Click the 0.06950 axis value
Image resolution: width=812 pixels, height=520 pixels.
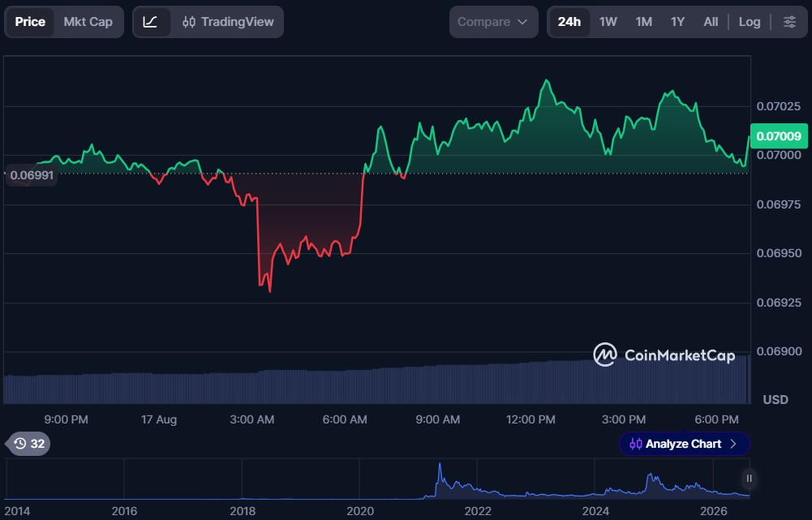[779, 253]
